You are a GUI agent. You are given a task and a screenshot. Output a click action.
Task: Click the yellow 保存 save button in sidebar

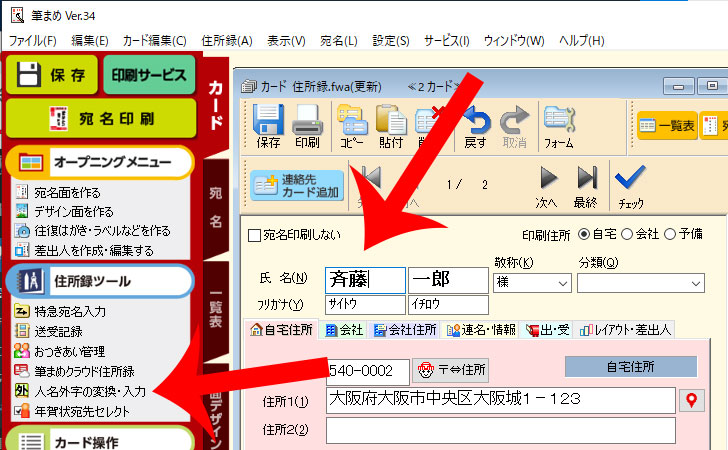[52, 75]
